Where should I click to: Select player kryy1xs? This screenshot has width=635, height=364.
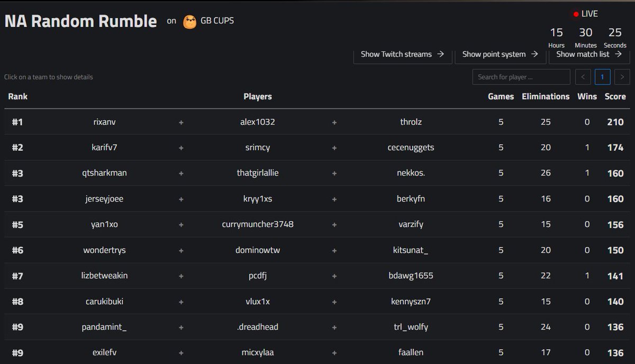(x=258, y=199)
